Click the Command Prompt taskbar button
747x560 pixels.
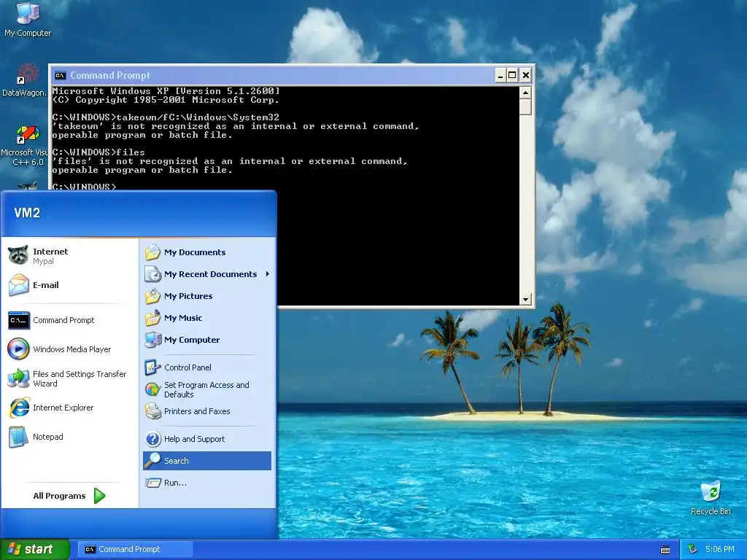tap(136, 549)
